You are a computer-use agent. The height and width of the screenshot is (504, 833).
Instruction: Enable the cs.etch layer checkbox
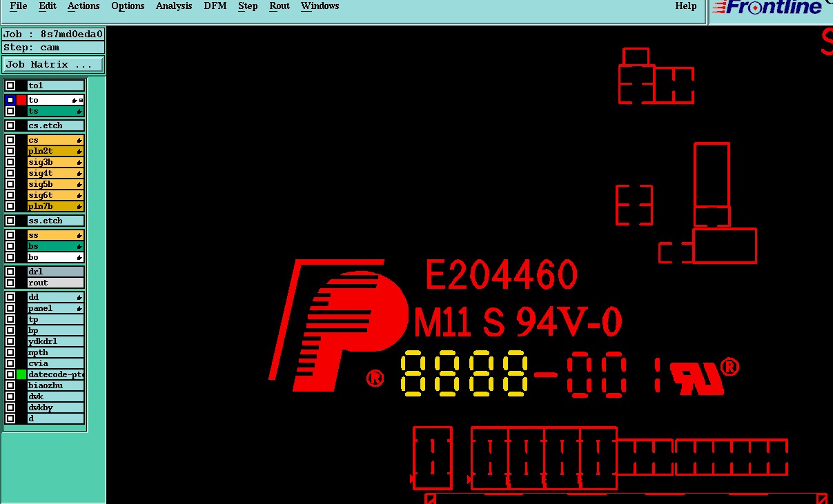10,125
